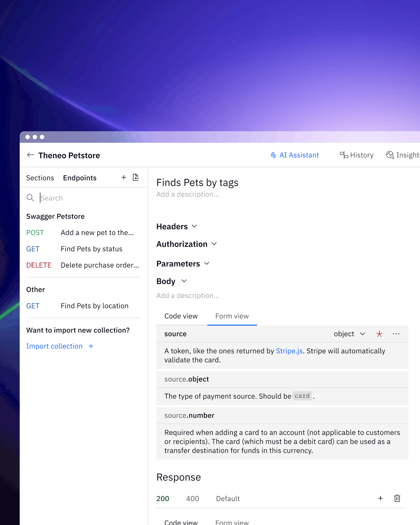Click the red required asterisk on source

click(379, 334)
